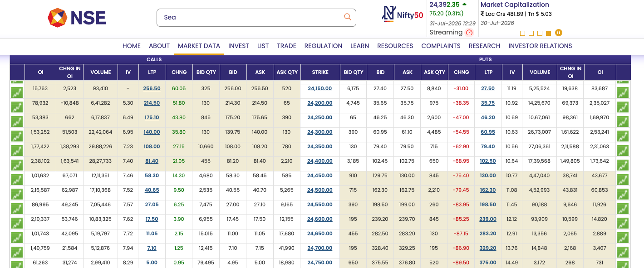Open calls-side chart icon for strike 24,300.00
Image resolution: width=644 pixels, height=268 pixels.
coord(17,136)
